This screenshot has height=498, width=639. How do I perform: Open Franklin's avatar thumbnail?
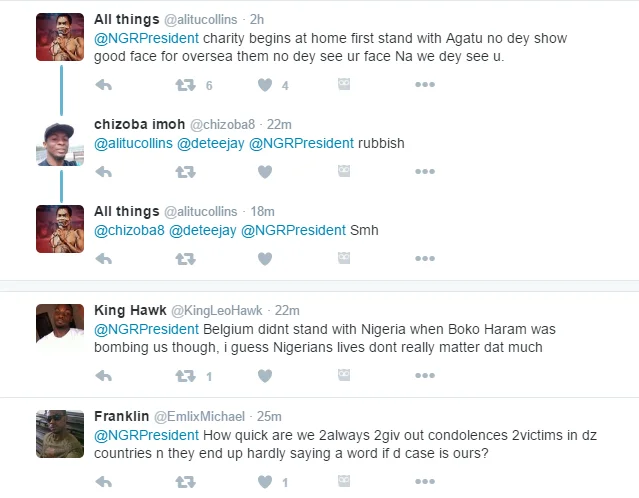pos(60,432)
